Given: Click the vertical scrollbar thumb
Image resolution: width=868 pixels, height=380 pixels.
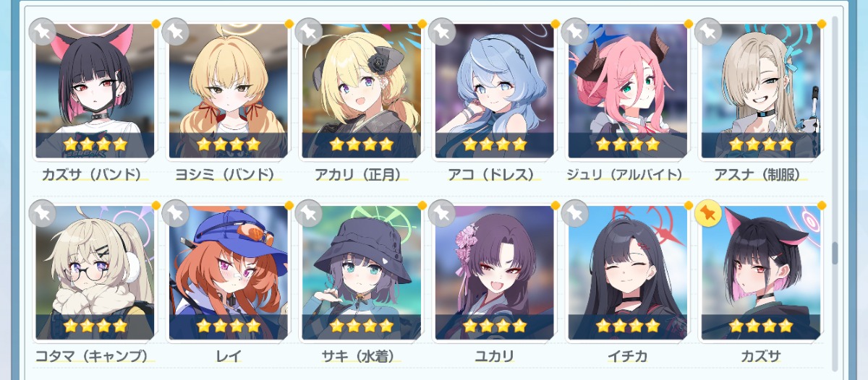Looking at the screenshot, I should (x=835, y=253).
